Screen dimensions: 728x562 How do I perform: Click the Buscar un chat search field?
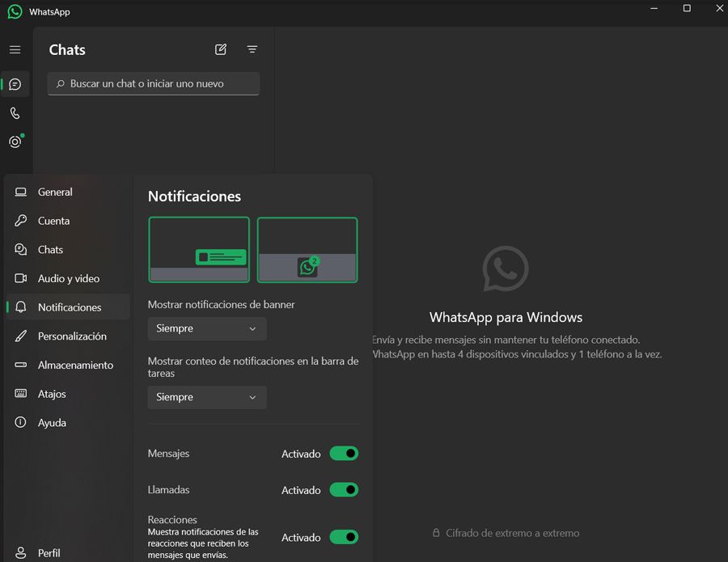(153, 83)
